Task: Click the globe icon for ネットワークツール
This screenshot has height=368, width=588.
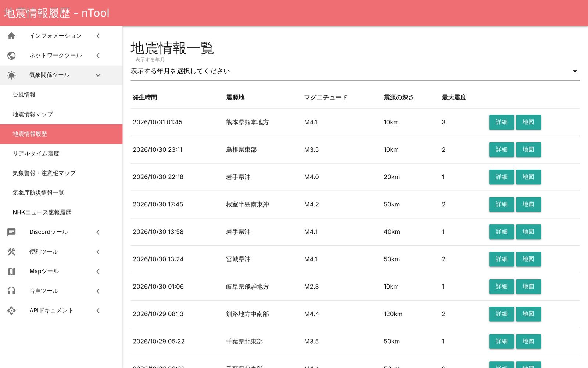Action: [x=11, y=56]
